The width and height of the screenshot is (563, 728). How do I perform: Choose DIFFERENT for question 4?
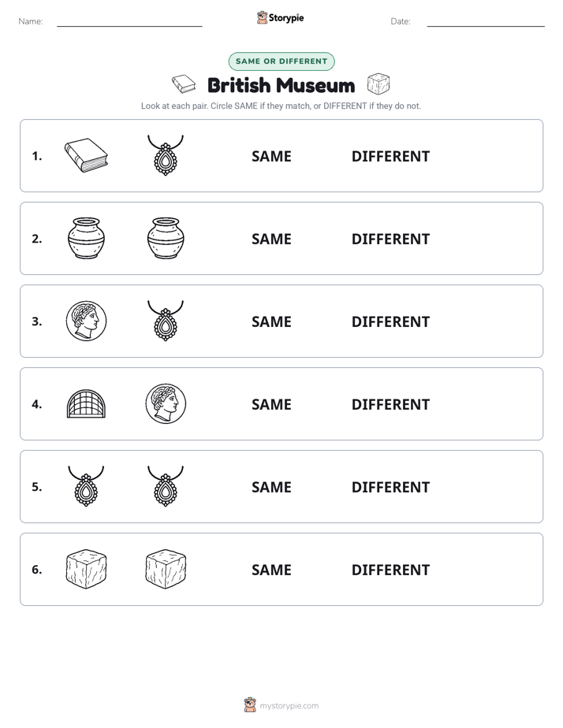pos(390,404)
